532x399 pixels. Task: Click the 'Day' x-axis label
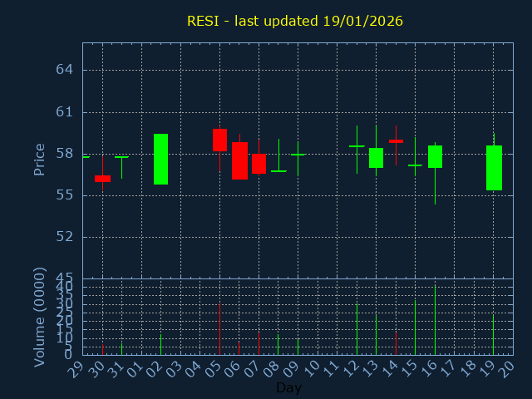click(x=288, y=387)
